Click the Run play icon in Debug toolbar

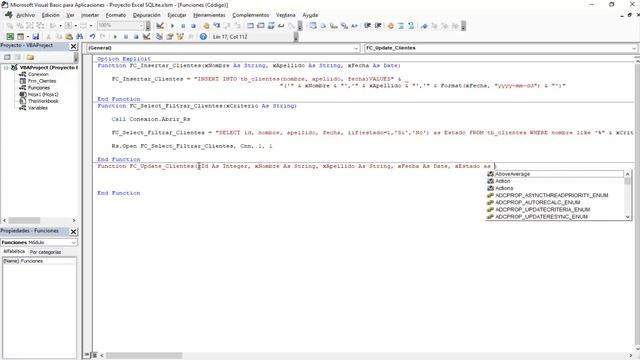172,26
